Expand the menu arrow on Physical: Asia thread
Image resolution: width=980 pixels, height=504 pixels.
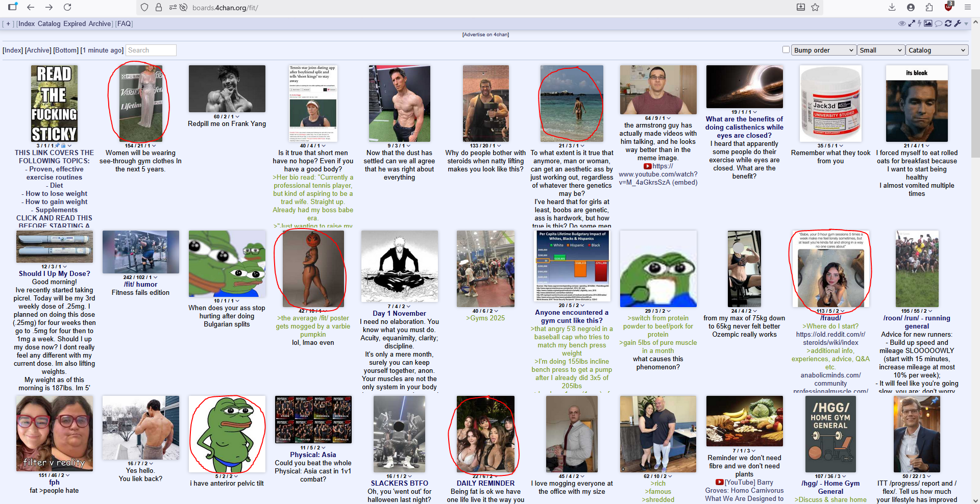pos(324,447)
